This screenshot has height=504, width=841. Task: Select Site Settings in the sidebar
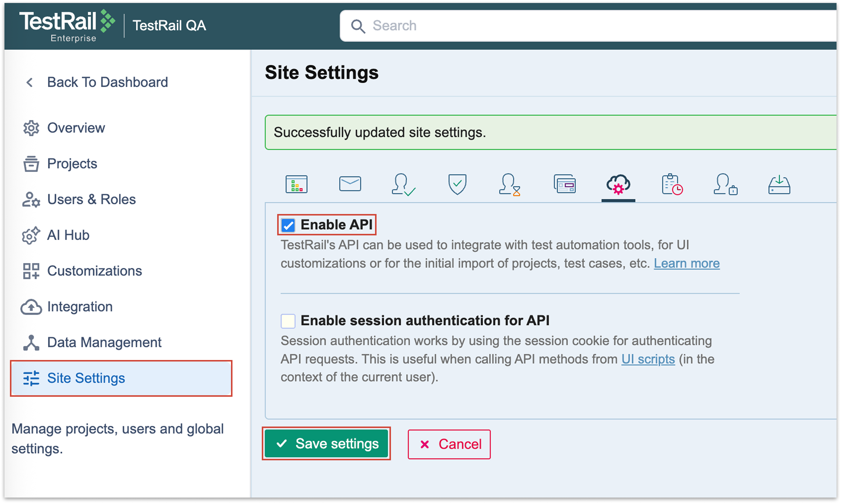pyautogui.click(x=121, y=378)
